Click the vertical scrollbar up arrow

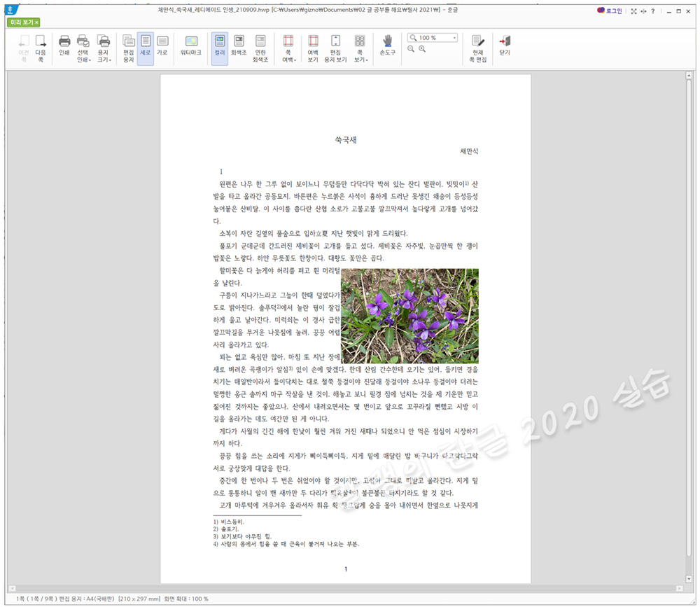click(688, 76)
